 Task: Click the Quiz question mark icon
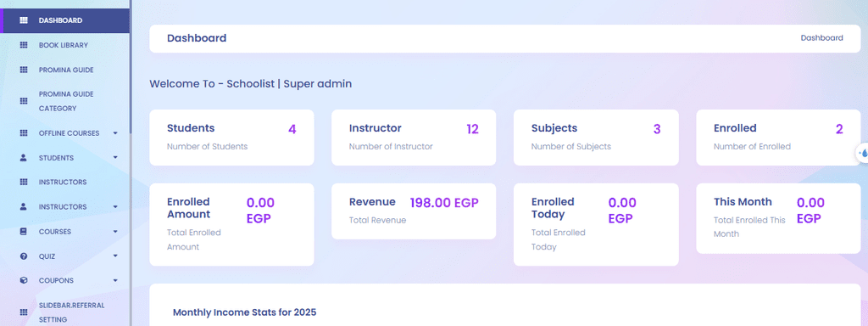(23, 256)
